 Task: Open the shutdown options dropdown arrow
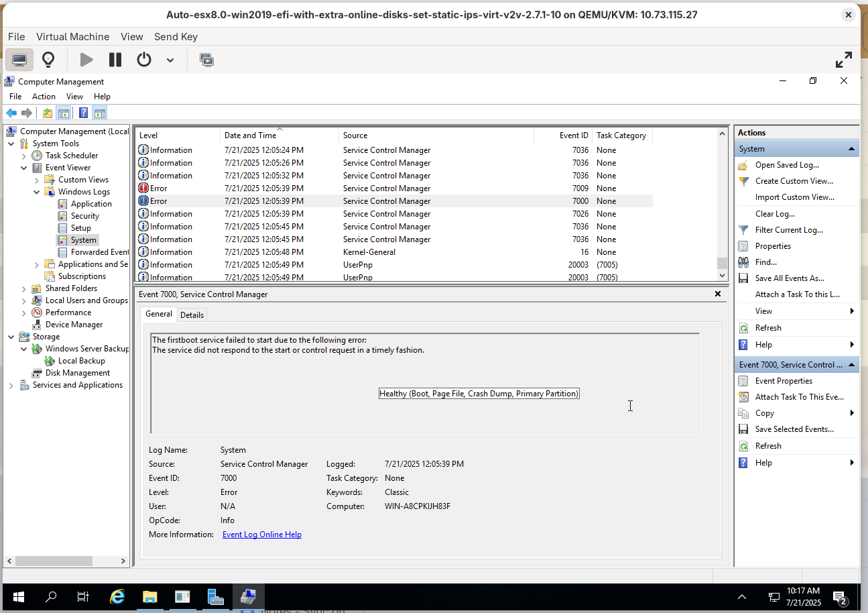click(x=170, y=60)
